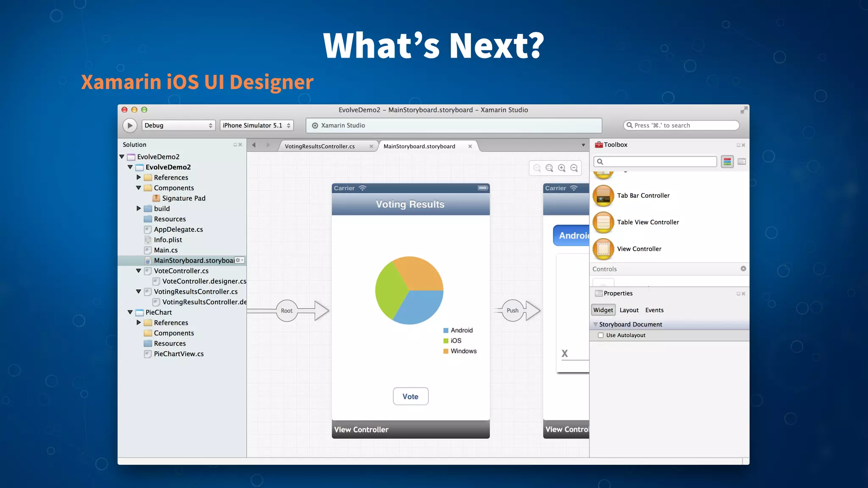Click the Vote button on the storyboard
The image size is (868, 488).
pyautogui.click(x=410, y=396)
